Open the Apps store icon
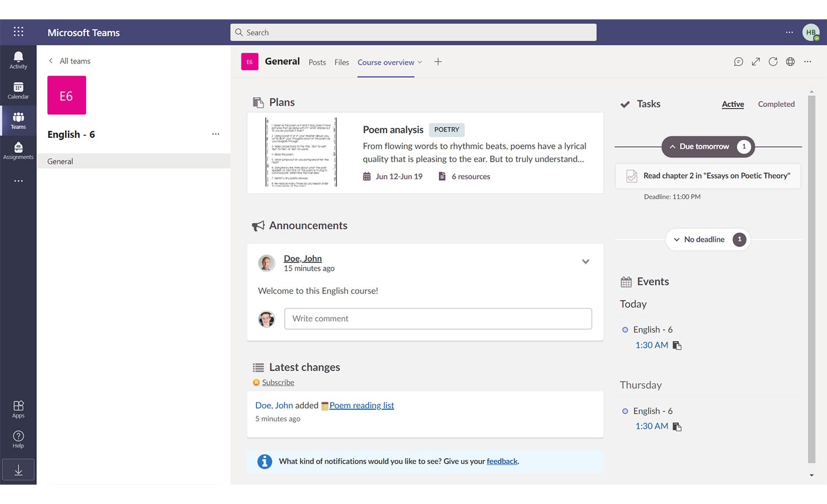The width and height of the screenshot is (827, 504). tap(18, 409)
